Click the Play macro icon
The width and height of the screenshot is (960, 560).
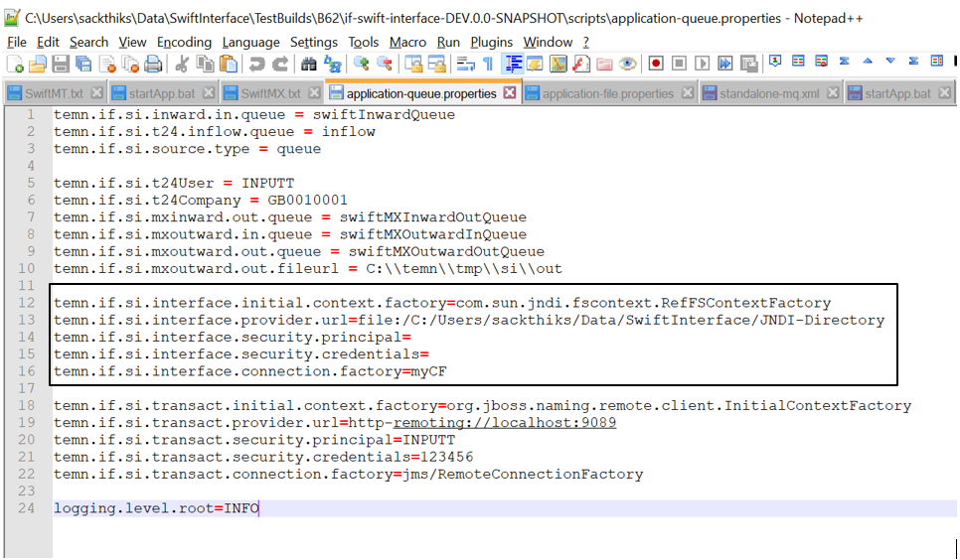(702, 64)
